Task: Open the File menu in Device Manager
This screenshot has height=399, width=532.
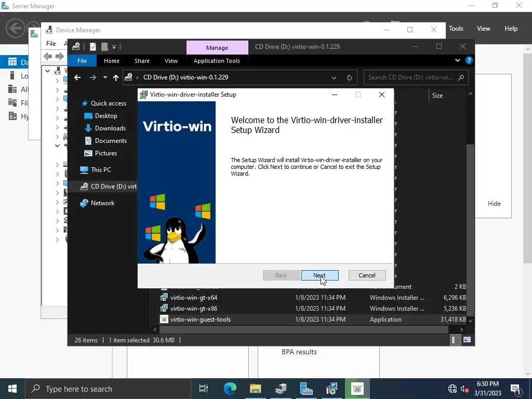Action: [51, 44]
